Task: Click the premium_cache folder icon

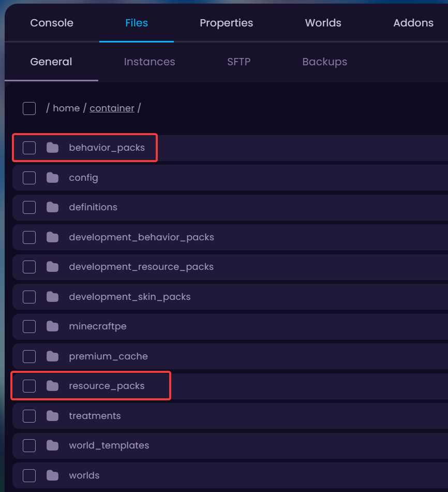Action: 52,356
